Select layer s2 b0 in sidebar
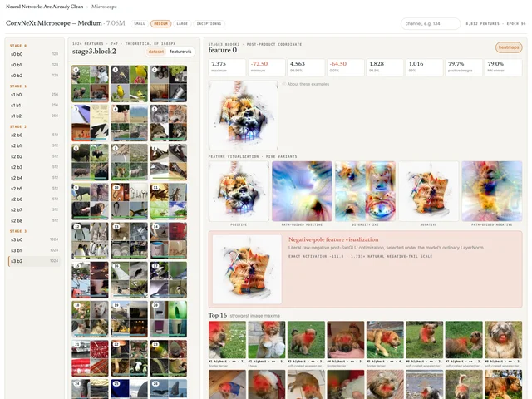Screen dimensions: 532x399 click(34, 135)
